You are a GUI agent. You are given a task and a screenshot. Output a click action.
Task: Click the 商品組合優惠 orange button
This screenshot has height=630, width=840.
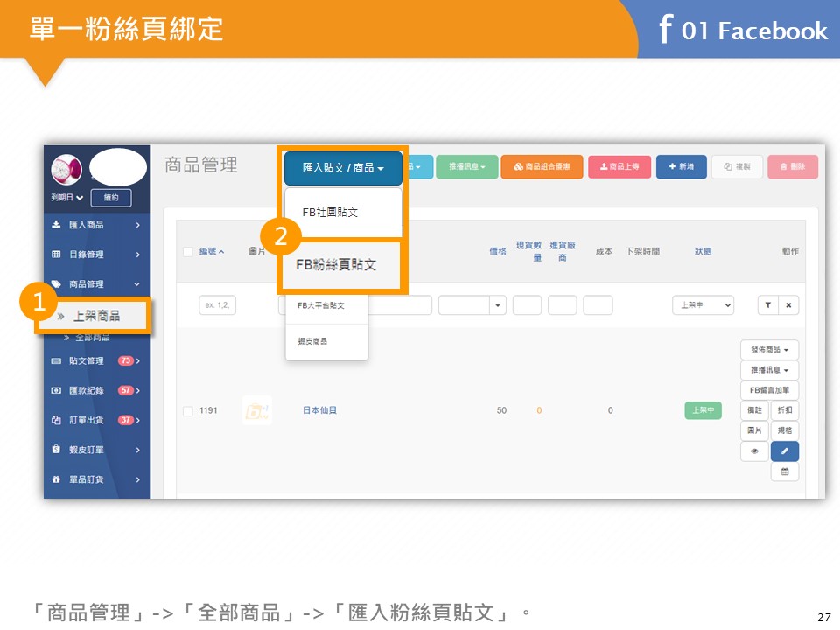[542, 166]
